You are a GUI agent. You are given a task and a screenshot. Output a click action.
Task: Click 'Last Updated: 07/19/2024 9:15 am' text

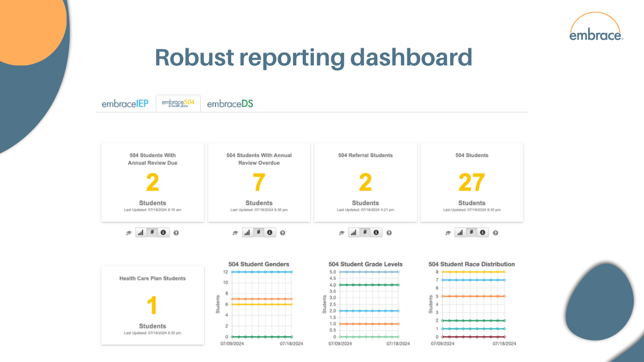[152, 210]
